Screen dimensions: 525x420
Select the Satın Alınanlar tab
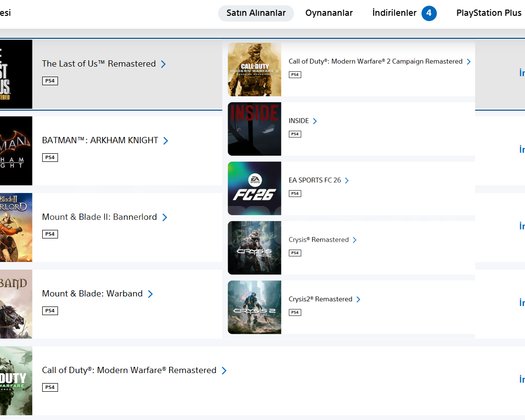(x=256, y=13)
